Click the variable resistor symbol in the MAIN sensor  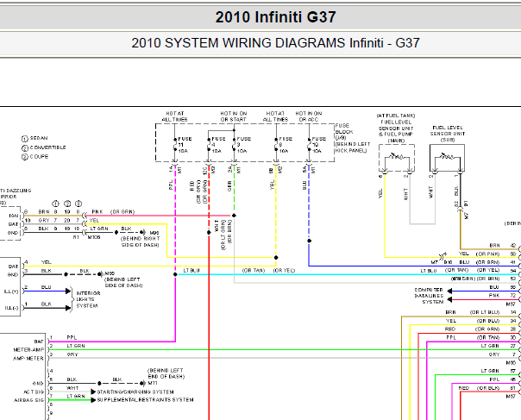pos(397,156)
